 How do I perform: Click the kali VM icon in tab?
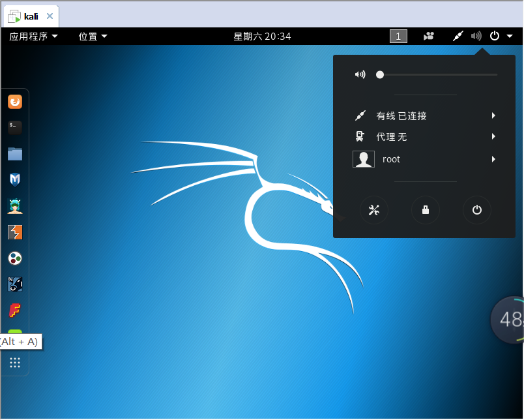click(x=14, y=16)
